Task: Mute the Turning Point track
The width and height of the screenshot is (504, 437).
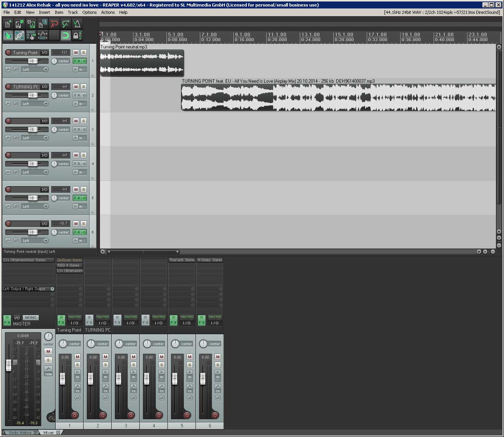Action: tap(76, 53)
